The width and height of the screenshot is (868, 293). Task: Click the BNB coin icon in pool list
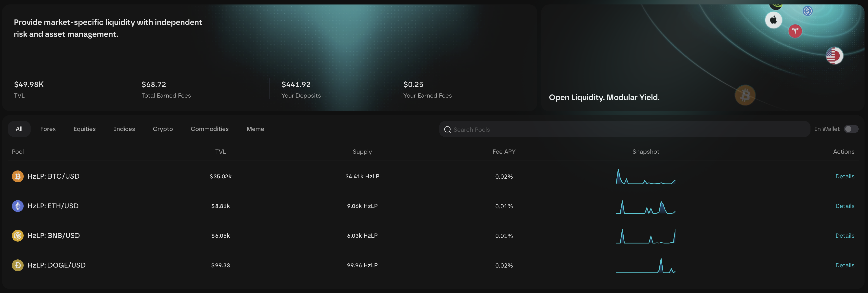[x=18, y=236]
